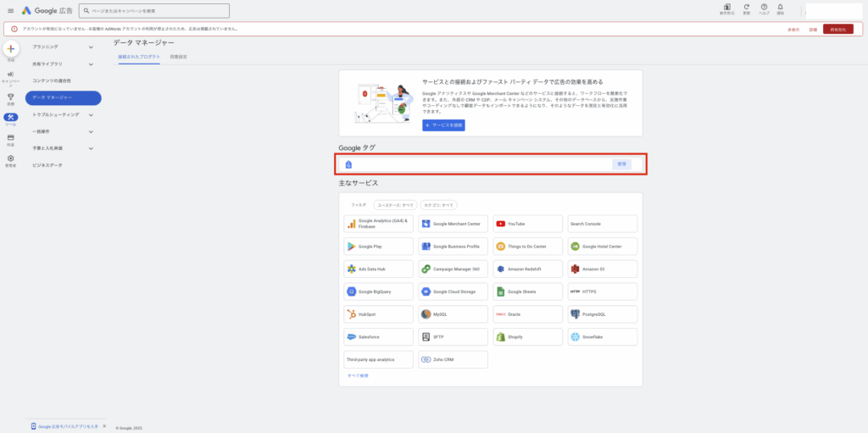Select the Amazon S3 card
This screenshot has height=433, width=868.
coord(603,269)
